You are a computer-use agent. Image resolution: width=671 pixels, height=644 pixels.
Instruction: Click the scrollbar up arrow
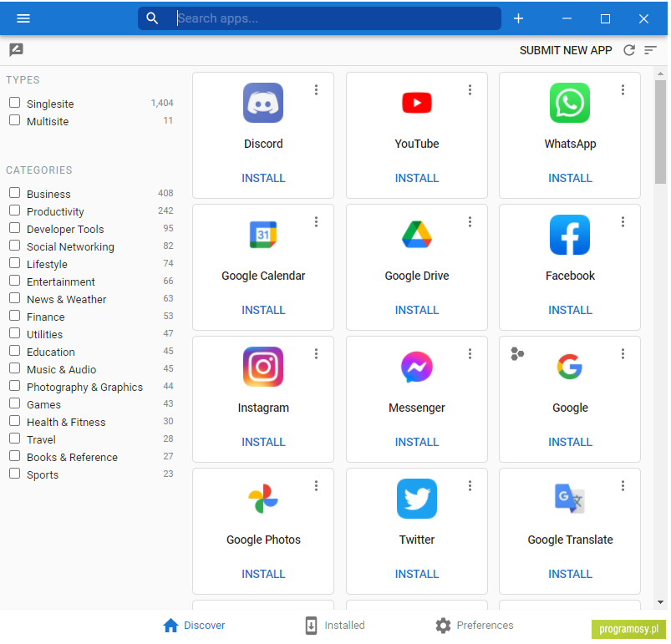[660, 74]
